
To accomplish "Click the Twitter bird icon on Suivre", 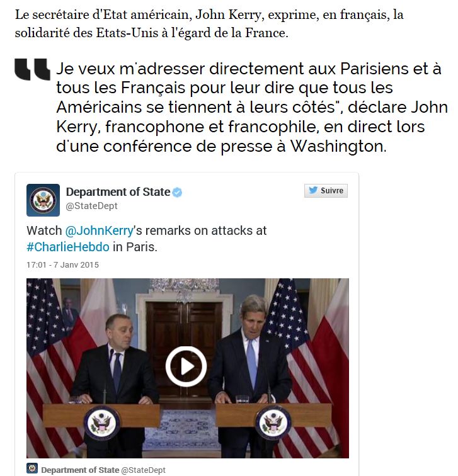I will (x=313, y=190).
